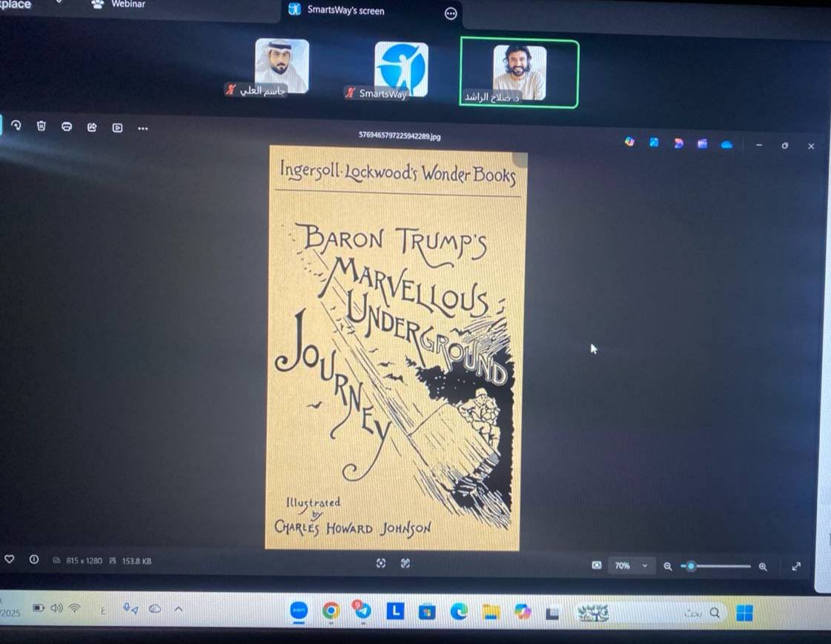Open Telegram from the taskbar
Image resolution: width=831 pixels, height=644 pixels.
coord(362,611)
